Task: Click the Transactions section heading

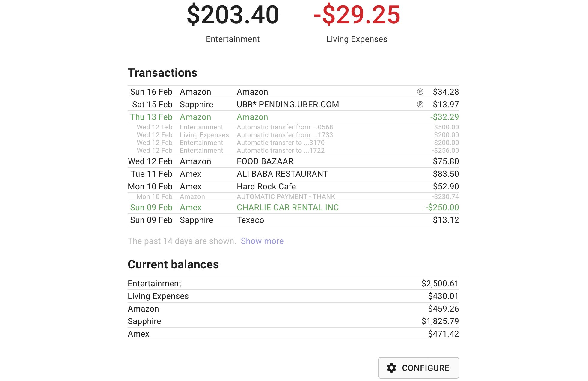Action: 162,72
